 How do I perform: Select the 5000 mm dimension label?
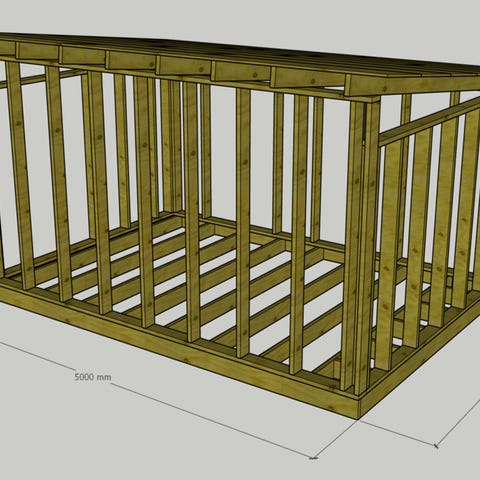[93, 377]
